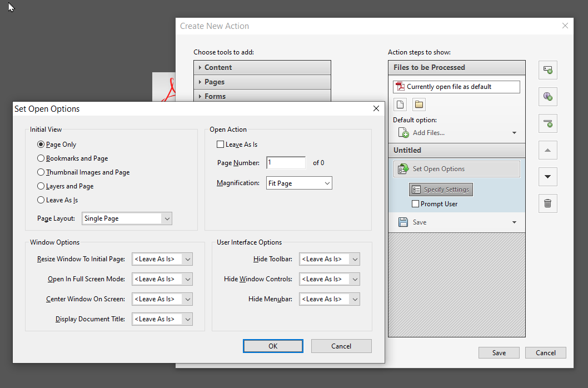The image size is (588, 388).
Task: Click the blank page icon to add a file
Action: click(400, 104)
